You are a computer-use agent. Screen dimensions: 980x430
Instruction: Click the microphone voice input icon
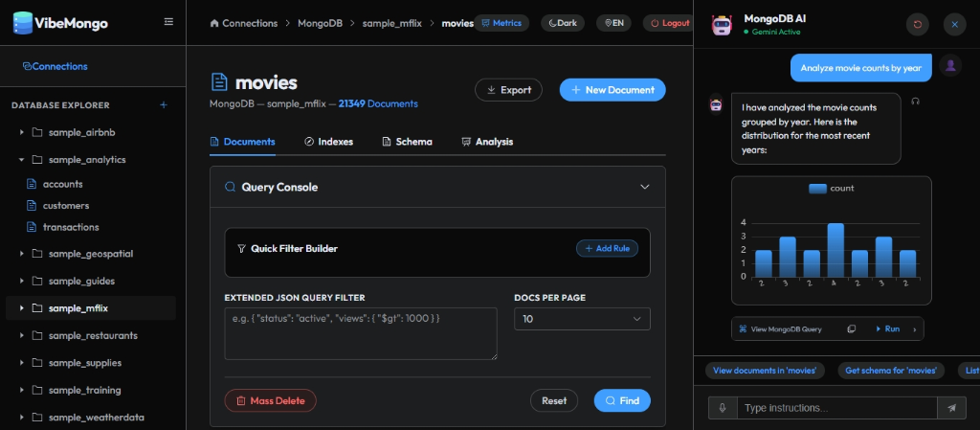(x=723, y=408)
